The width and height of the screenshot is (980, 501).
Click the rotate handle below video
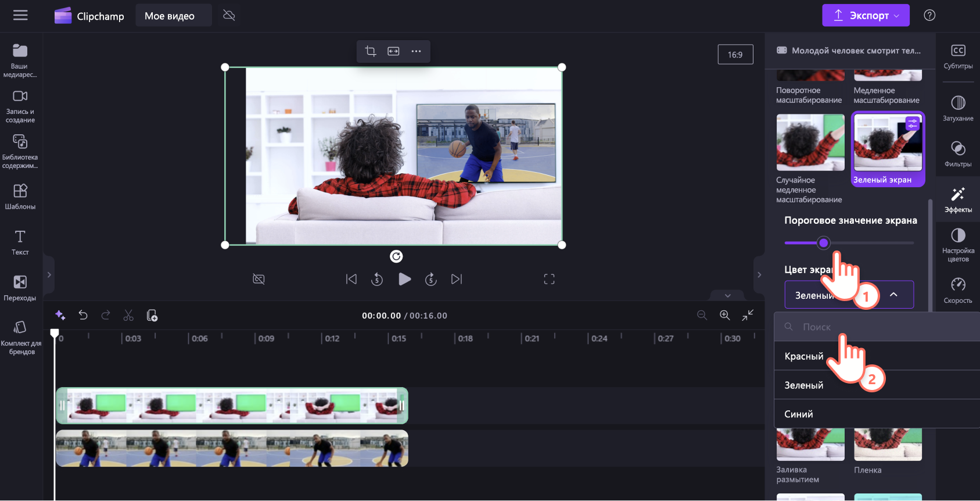396,256
